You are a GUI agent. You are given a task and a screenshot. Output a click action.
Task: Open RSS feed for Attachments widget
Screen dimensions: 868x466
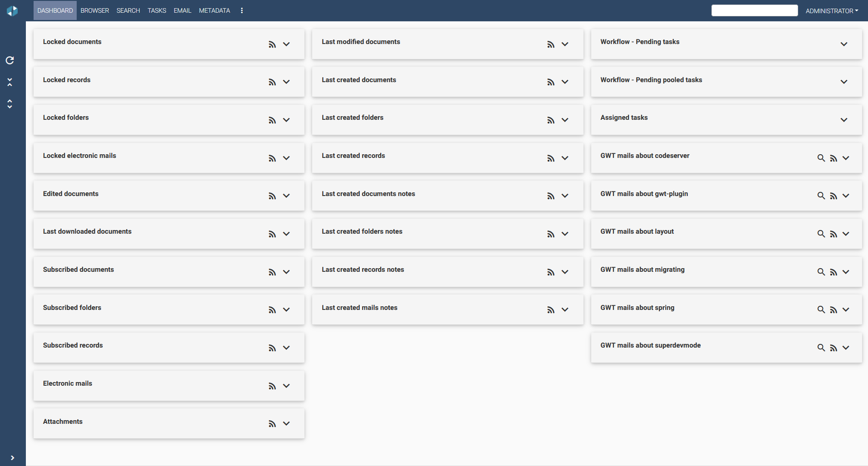(272, 424)
